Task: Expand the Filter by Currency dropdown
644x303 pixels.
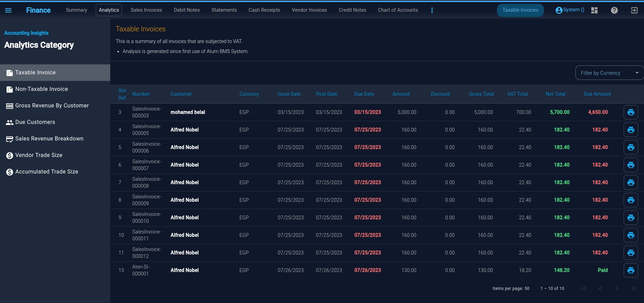Action: (609, 73)
